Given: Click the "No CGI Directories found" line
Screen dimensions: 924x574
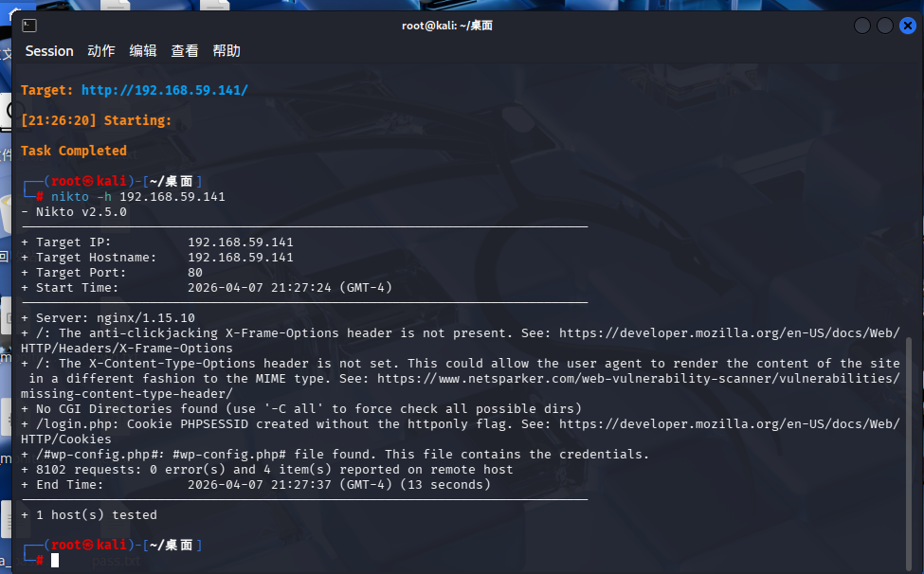Looking at the screenshot, I should pyautogui.click(x=301, y=409).
